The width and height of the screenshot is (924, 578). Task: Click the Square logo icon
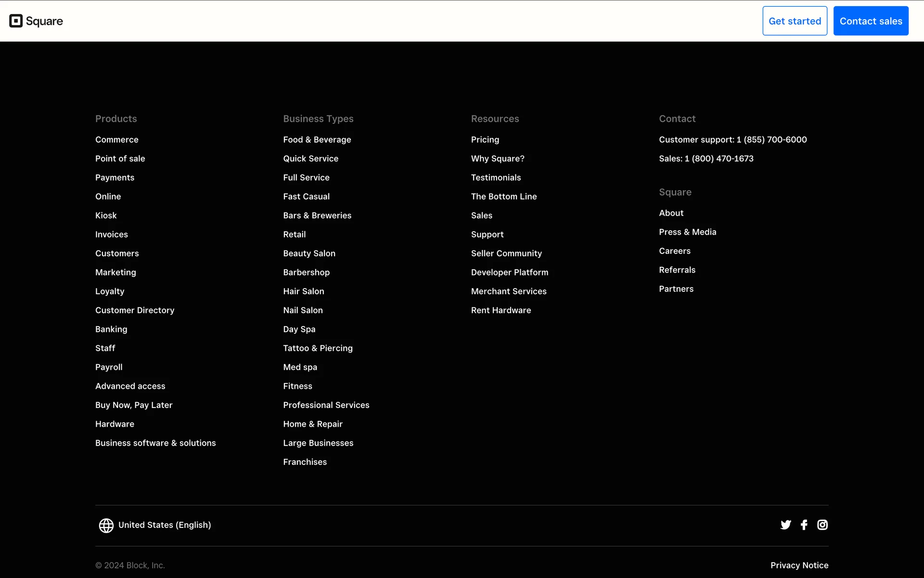point(16,21)
